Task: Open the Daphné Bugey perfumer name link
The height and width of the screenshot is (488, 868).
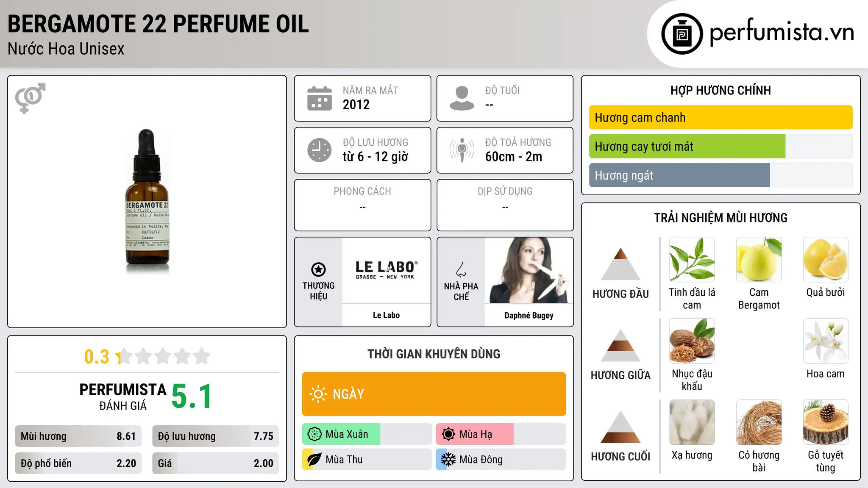Action: click(529, 316)
